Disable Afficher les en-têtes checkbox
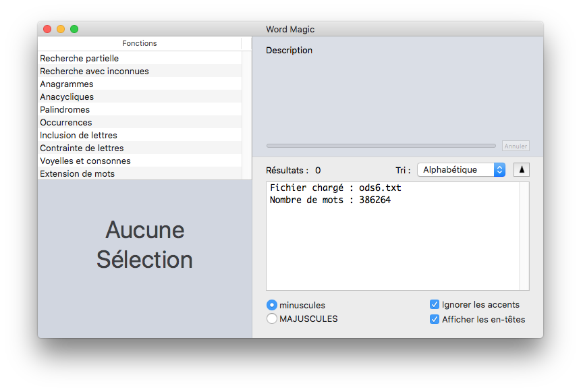 pyautogui.click(x=435, y=319)
